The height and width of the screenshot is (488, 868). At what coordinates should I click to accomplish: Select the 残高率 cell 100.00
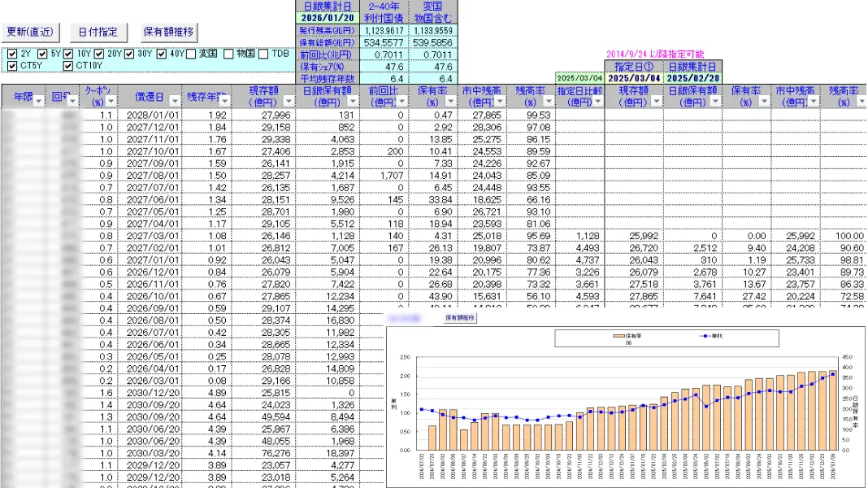844,236
